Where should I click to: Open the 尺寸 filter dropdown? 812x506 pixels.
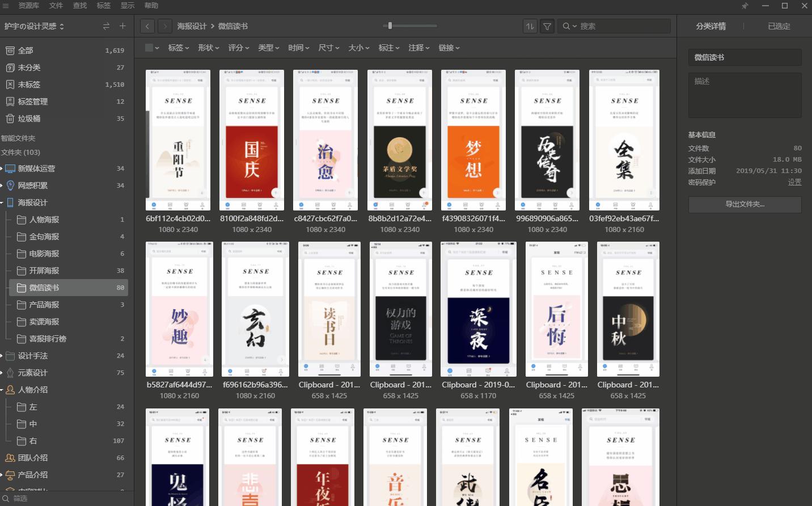pos(328,48)
